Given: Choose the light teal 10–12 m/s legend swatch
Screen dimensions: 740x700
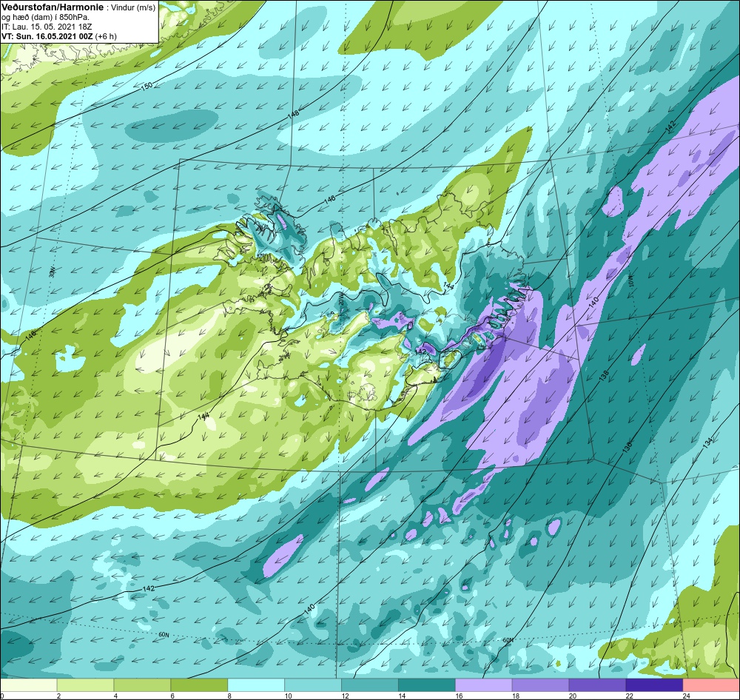Looking at the screenshot, I should tap(313, 685).
